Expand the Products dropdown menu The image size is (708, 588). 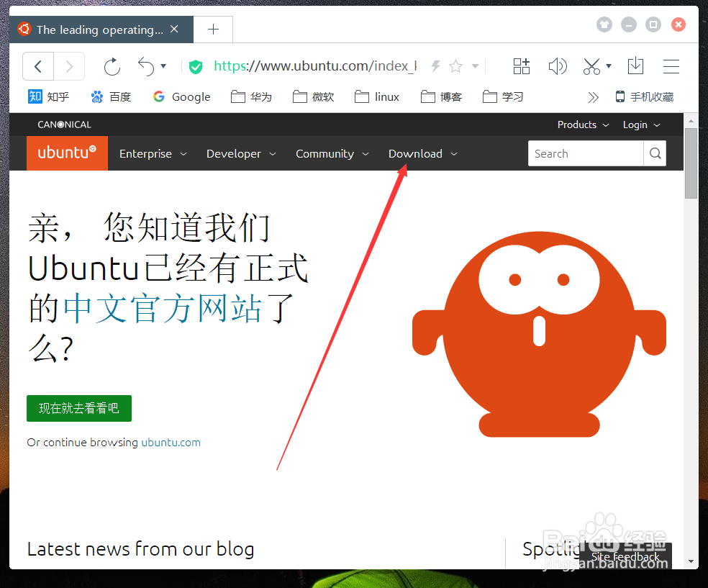click(583, 125)
